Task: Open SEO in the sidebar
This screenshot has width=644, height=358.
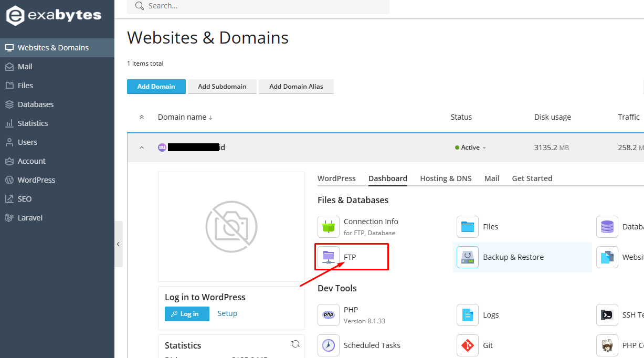Action: coord(57,199)
